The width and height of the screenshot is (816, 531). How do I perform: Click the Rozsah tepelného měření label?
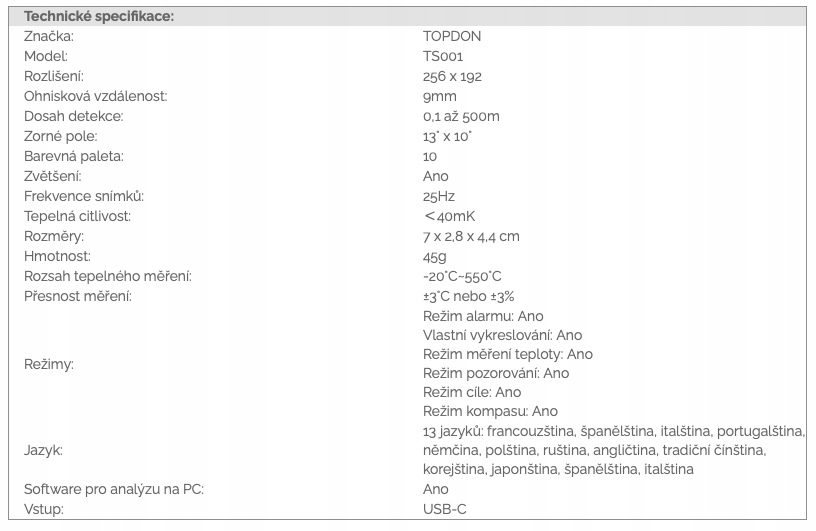(x=108, y=276)
